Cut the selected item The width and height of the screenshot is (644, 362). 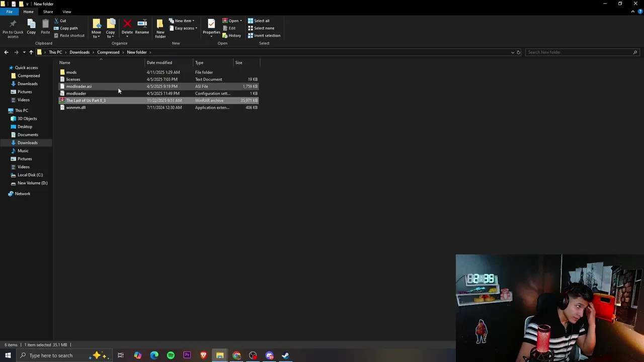[60, 21]
